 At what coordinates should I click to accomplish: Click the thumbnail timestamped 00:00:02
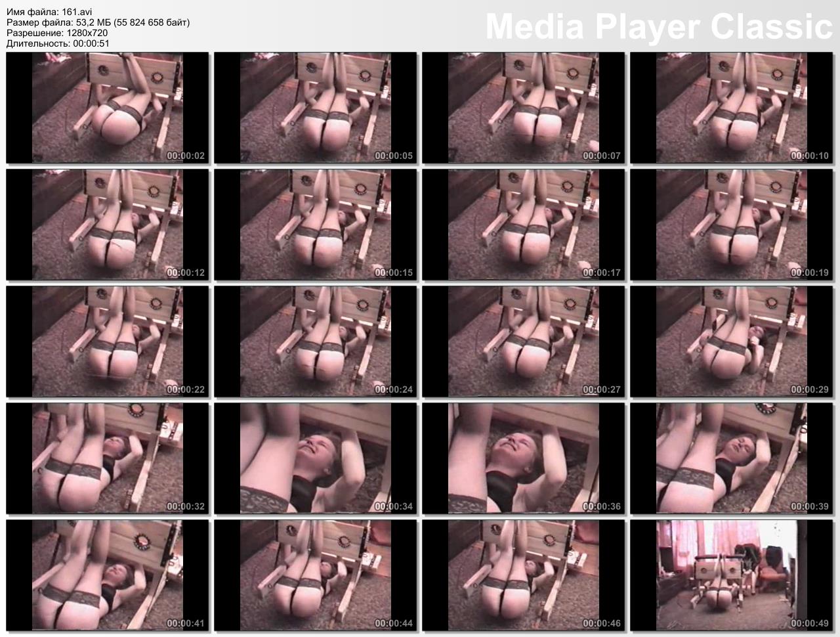(108, 108)
